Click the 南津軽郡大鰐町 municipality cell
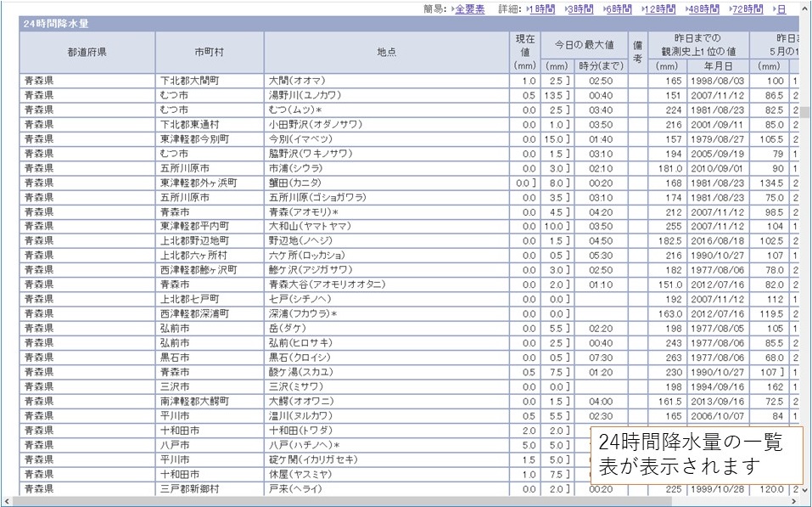The width and height of the screenshot is (812, 507). pyautogui.click(x=210, y=401)
